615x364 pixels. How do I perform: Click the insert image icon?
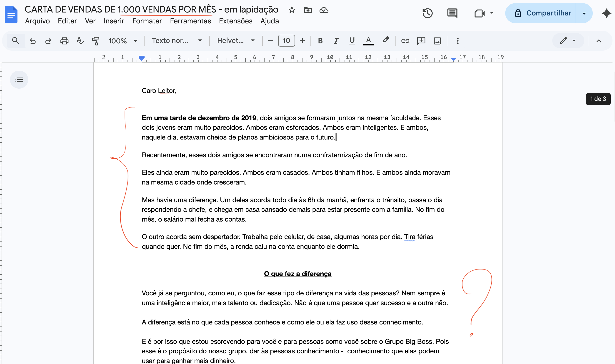pos(437,41)
